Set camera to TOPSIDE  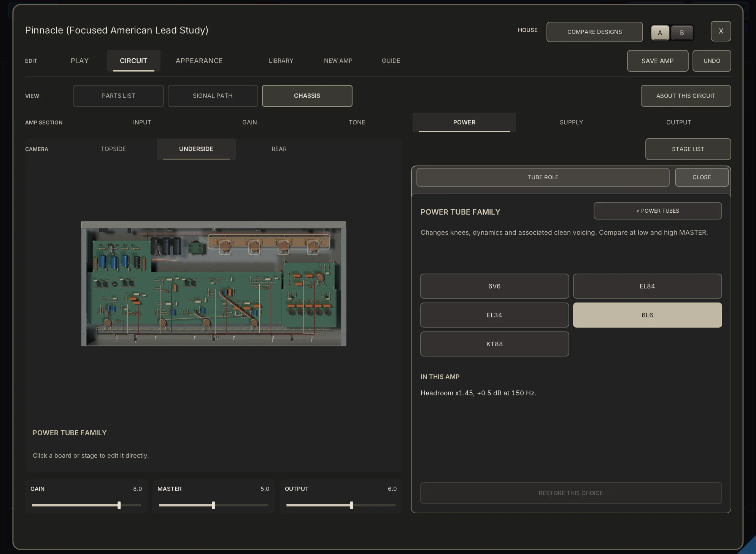coord(113,149)
